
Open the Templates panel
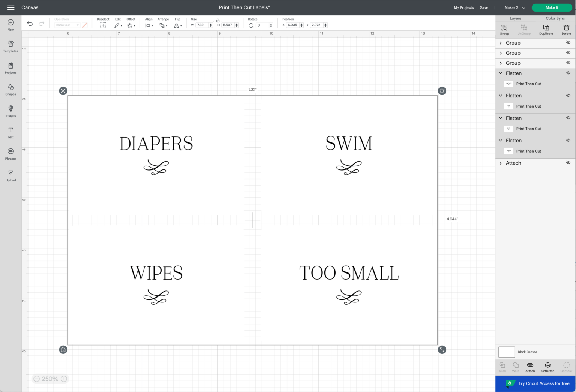pos(10,46)
